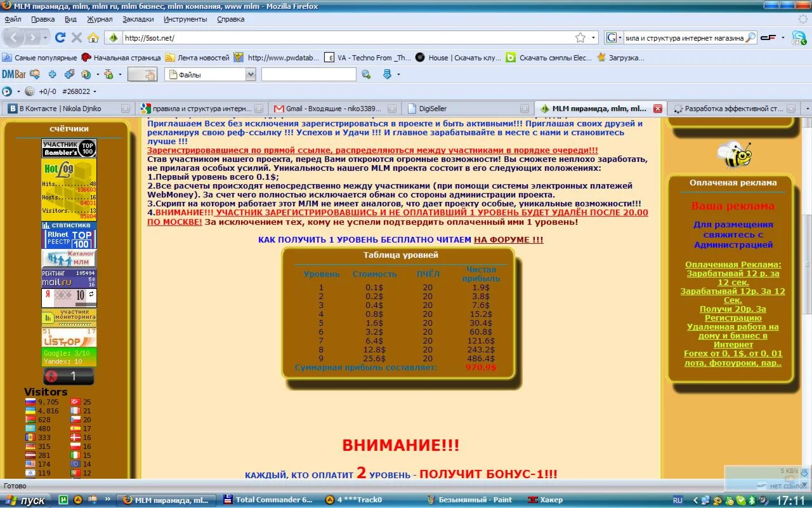Open the Инструменты menu

(185, 19)
